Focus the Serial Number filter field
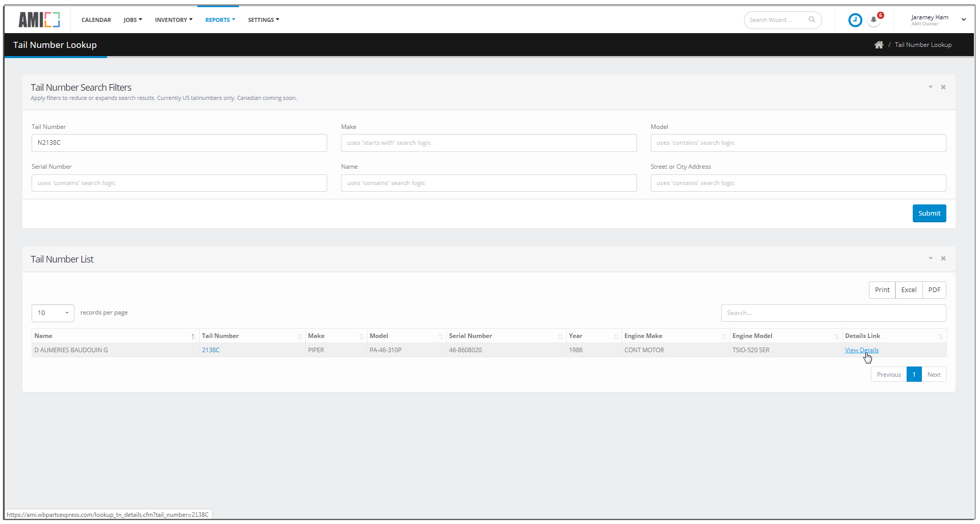The width and height of the screenshot is (980, 524). click(179, 183)
